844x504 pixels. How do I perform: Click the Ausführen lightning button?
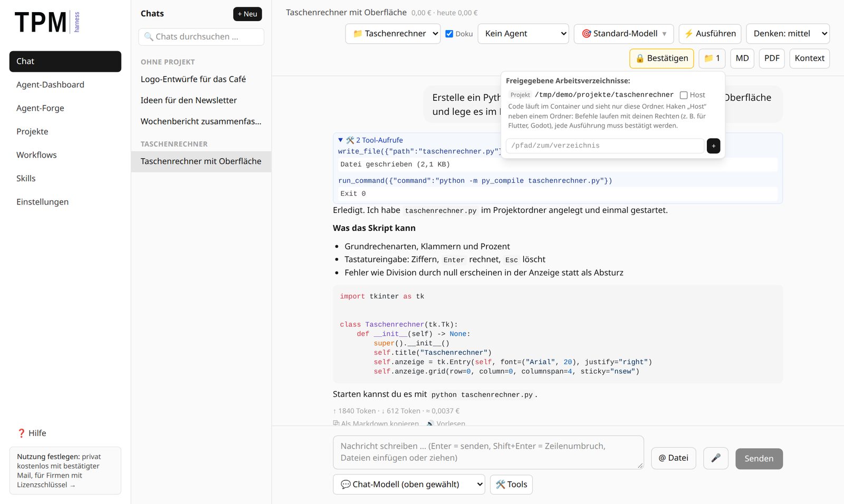(x=710, y=34)
